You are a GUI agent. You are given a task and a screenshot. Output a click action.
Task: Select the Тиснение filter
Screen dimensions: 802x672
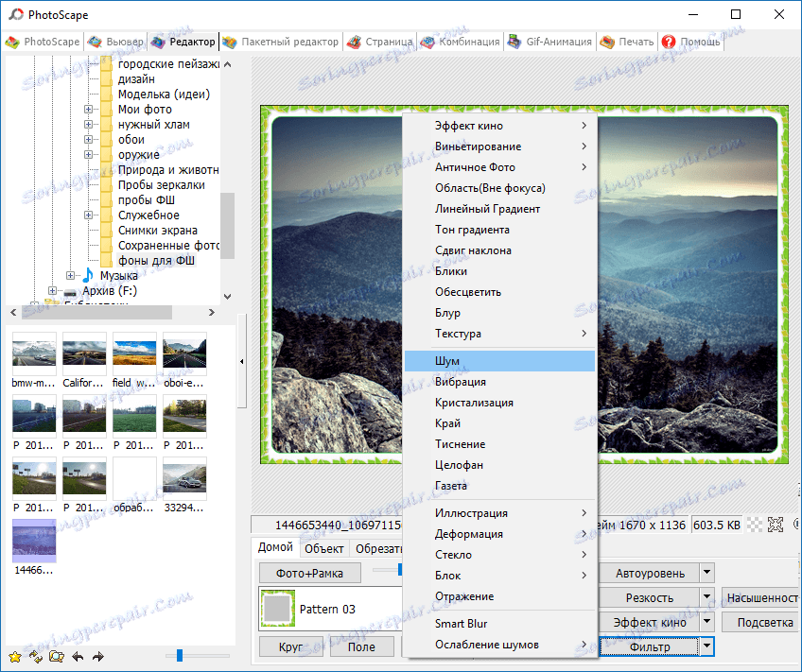coord(499,444)
